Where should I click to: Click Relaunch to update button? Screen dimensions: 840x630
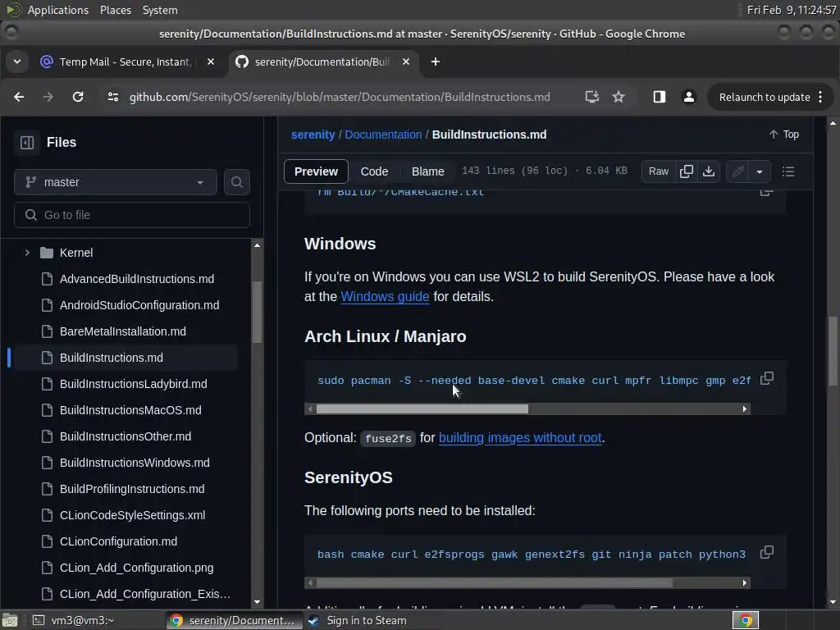(764, 97)
